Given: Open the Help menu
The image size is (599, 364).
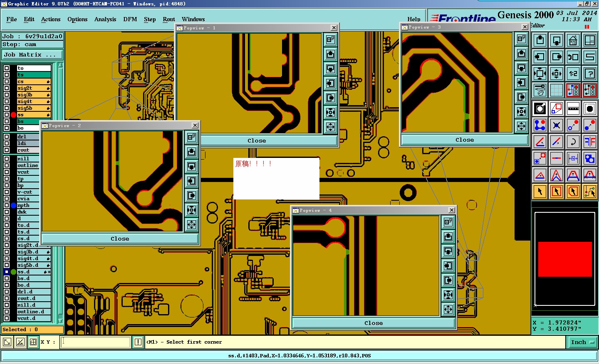Looking at the screenshot, I should [x=414, y=19].
